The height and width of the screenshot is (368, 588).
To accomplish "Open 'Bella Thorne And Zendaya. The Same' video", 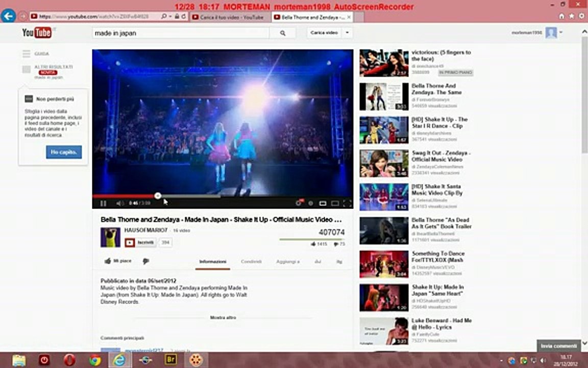I will point(436,89).
